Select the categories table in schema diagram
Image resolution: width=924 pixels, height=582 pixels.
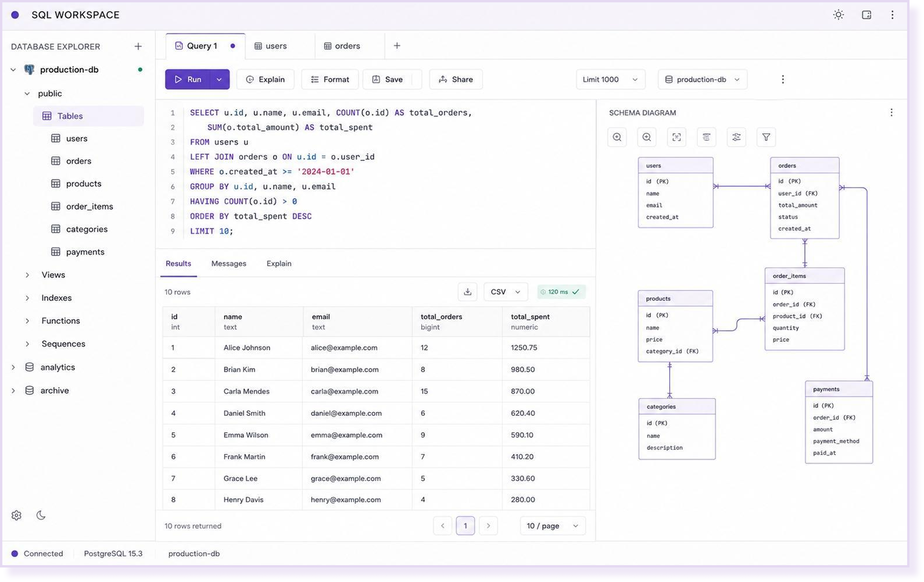pyautogui.click(x=677, y=429)
